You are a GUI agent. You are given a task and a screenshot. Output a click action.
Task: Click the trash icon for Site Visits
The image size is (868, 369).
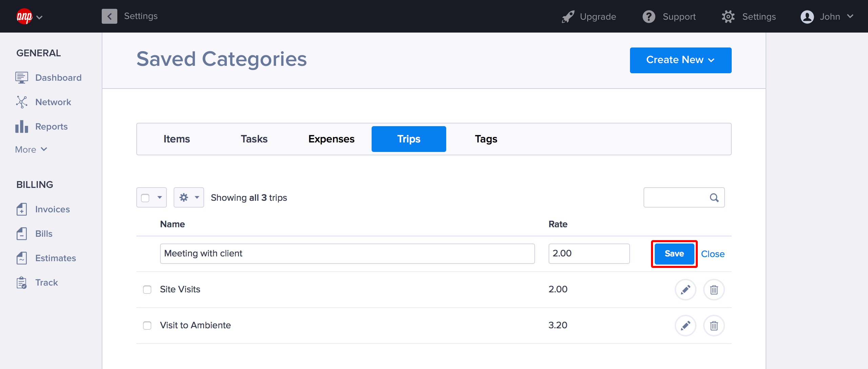pyautogui.click(x=714, y=290)
